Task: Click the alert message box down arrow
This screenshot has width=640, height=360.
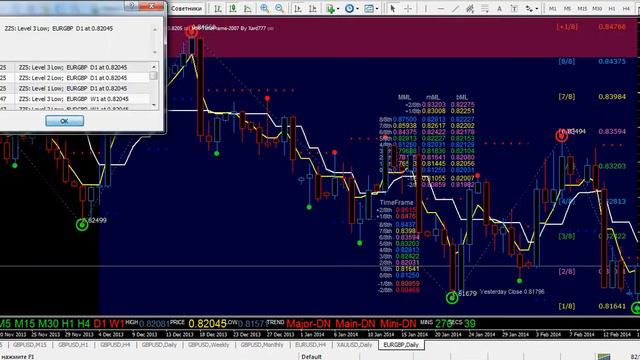Action: [x=155, y=52]
